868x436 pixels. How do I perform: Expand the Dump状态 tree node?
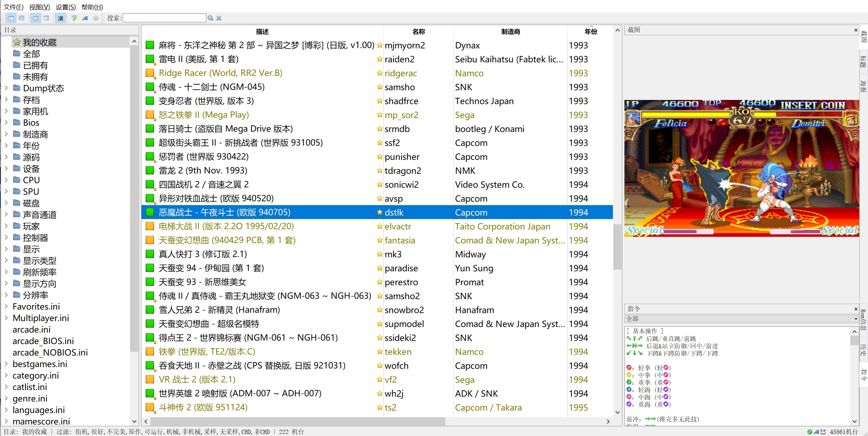point(6,88)
